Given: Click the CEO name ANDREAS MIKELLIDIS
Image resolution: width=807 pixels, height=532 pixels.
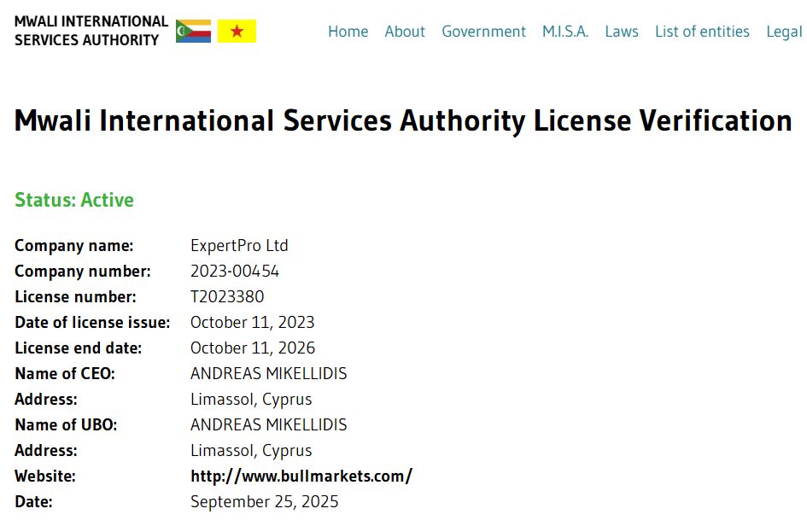Looking at the screenshot, I should pyautogui.click(x=268, y=374).
